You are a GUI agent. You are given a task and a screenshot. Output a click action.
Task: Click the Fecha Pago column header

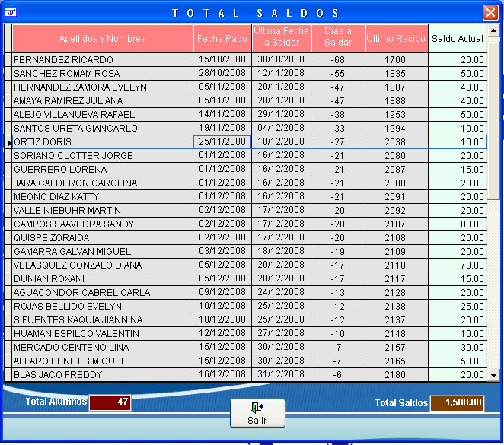pyautogui.click(x=222, y=38)
